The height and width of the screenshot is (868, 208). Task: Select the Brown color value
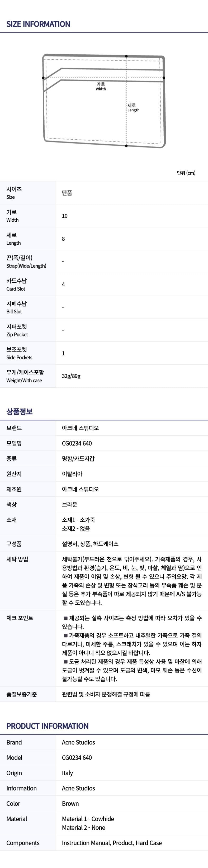pyautogui.click(x=70, y=804)
